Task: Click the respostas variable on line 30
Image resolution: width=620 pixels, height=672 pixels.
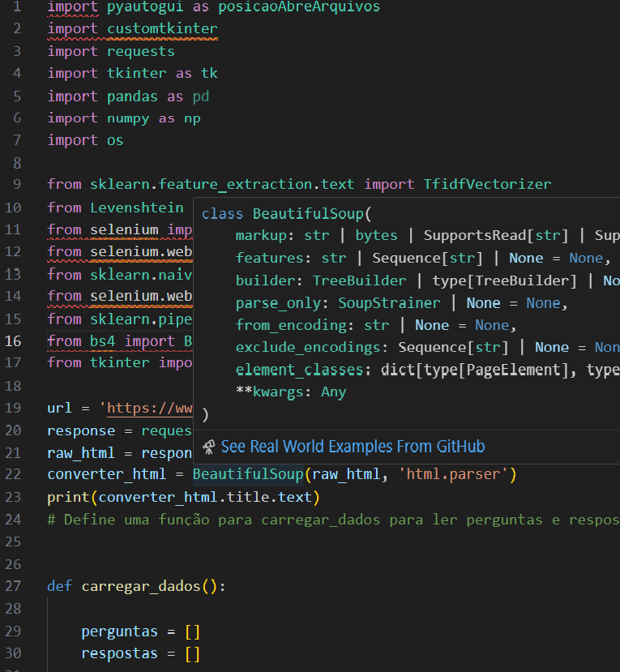Action: [119, 653]
